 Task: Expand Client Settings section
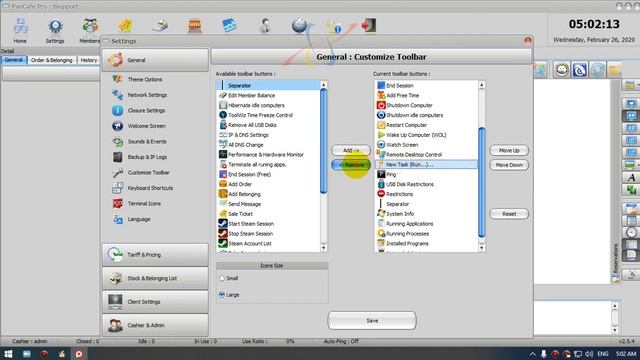[155, 302]
